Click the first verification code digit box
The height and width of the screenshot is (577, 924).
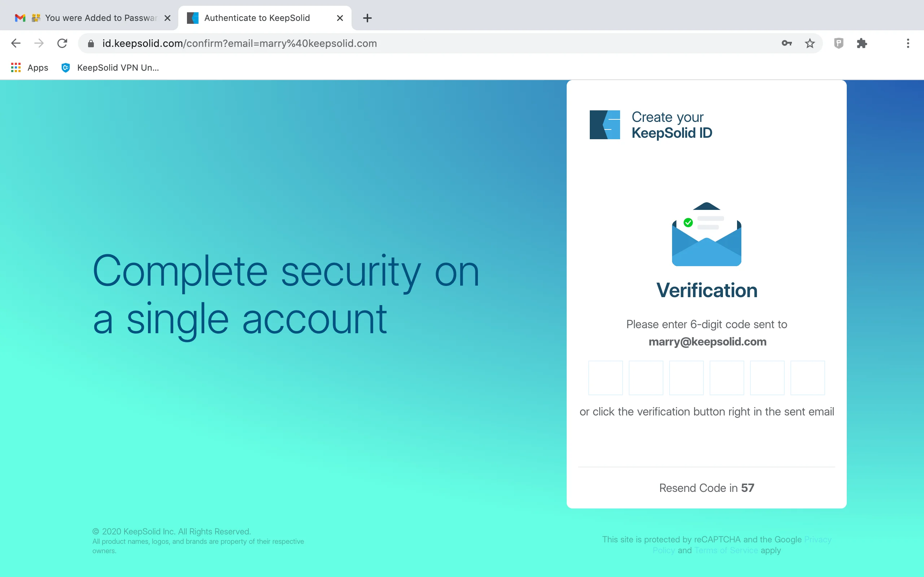point(605,378)
